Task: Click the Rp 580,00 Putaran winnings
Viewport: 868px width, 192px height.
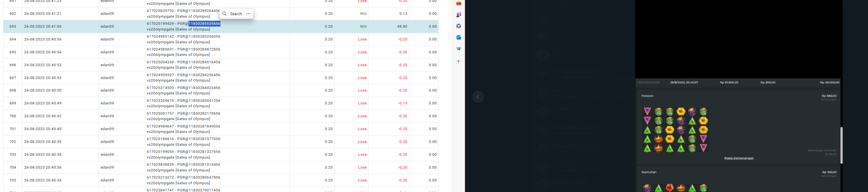Action: pos(829,96)
